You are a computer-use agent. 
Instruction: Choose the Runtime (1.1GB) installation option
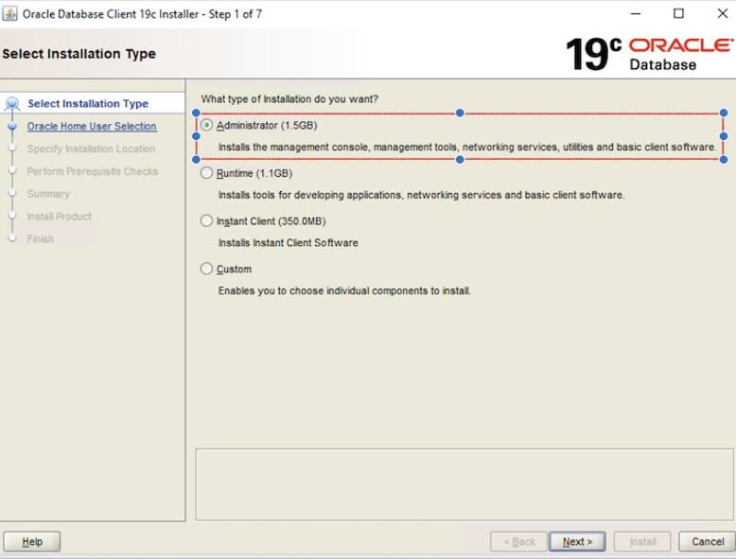[206, 173]
